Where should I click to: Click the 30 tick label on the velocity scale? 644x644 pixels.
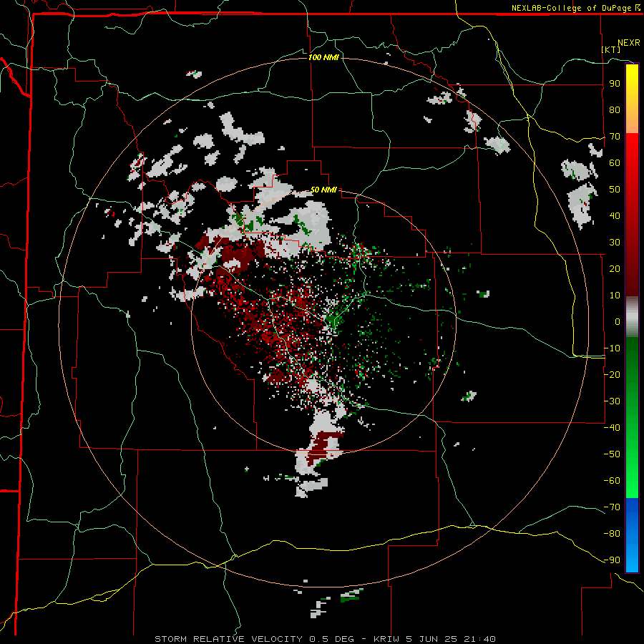tap(615, 243)
